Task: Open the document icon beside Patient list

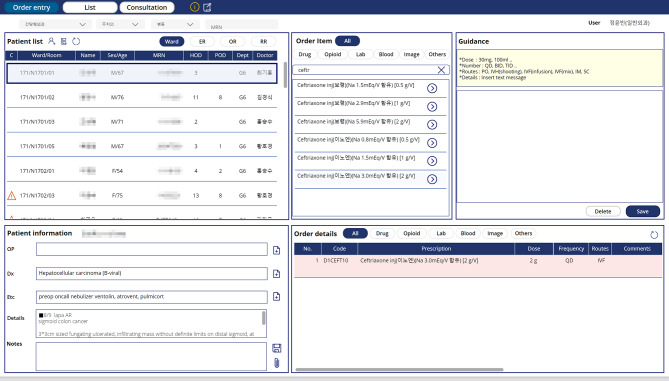Action: click(64, 41)
